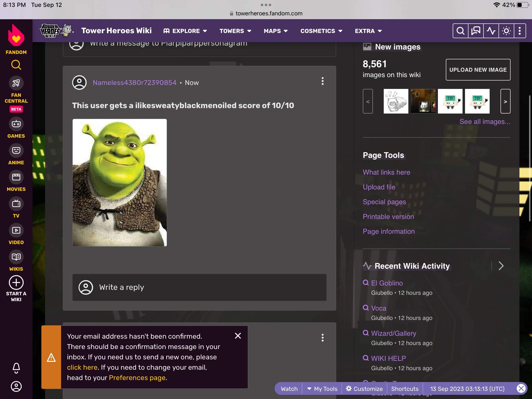The height and width of the screenshot is (399, 532).
Task: Toggle Watch for this page
Action: (289, 389)
